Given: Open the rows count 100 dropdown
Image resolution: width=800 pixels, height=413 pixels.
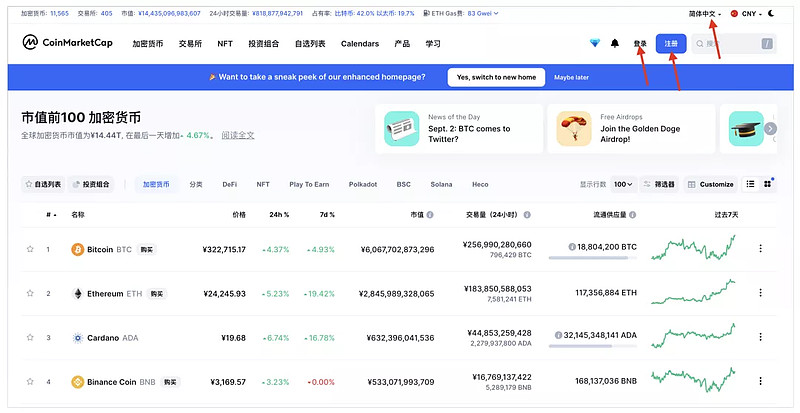Looking at the screenshot, I should 623,184.
